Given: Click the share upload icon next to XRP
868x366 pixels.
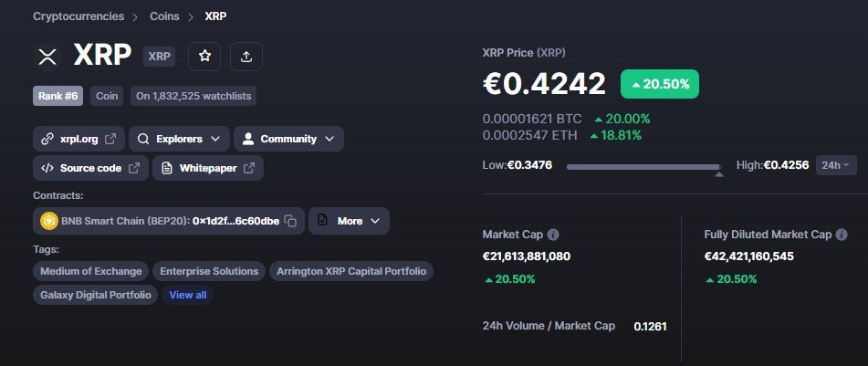Looking at the screenshot, I should click(x=246, y=56).
